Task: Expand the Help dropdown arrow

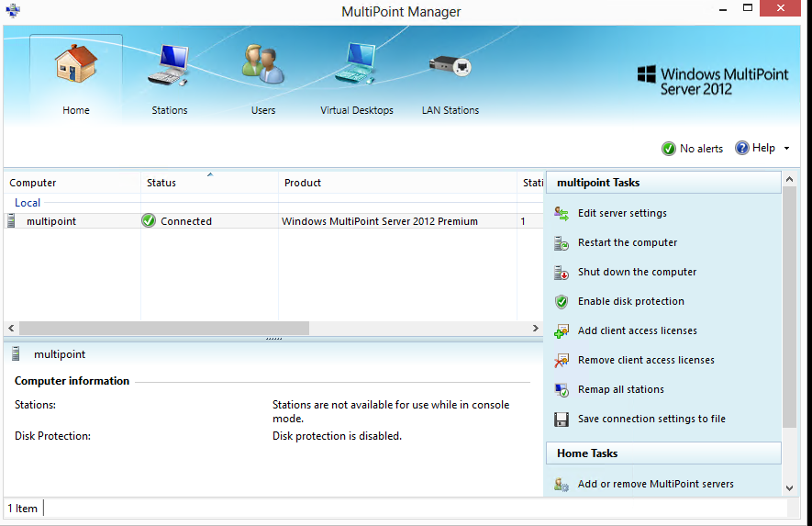Action: 786,148
